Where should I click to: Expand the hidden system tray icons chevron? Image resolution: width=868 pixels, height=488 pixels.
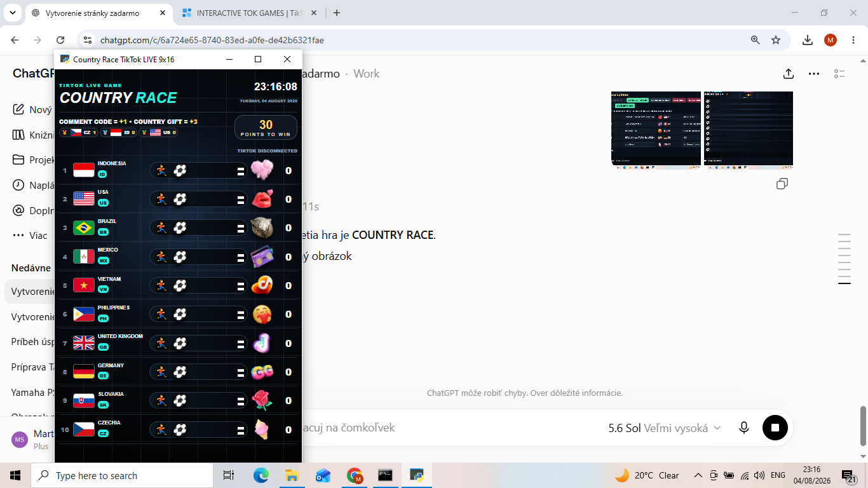point(698,475)
